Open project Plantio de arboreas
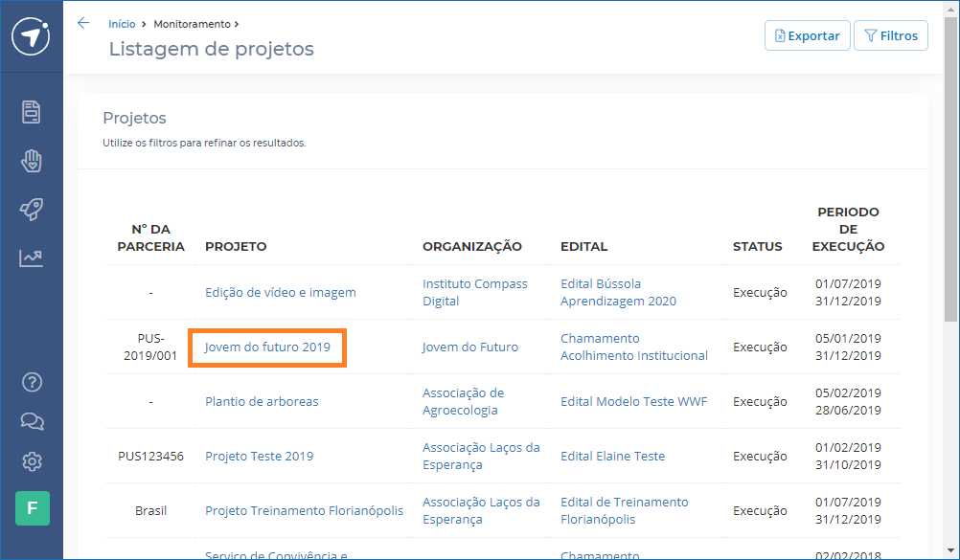This screenshot has height=560, width=960. (262, 401)
